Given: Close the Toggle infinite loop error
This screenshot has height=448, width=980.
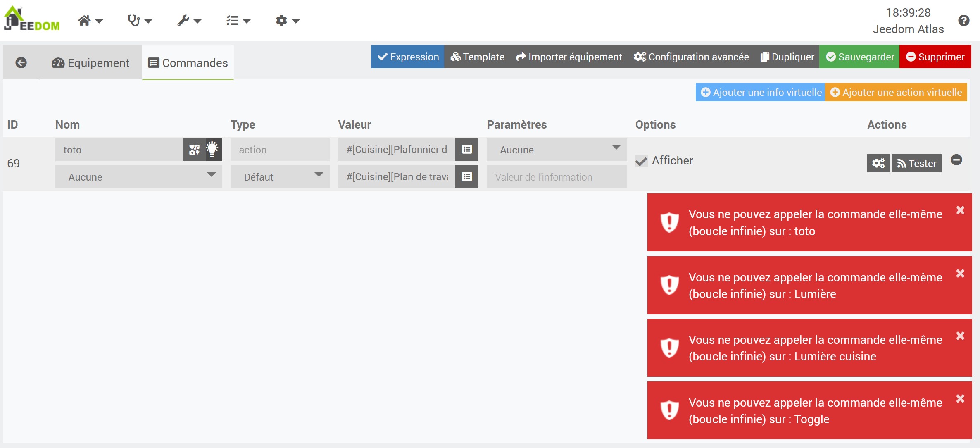Looking at the screenshot, I should click(x=960, y=399).
